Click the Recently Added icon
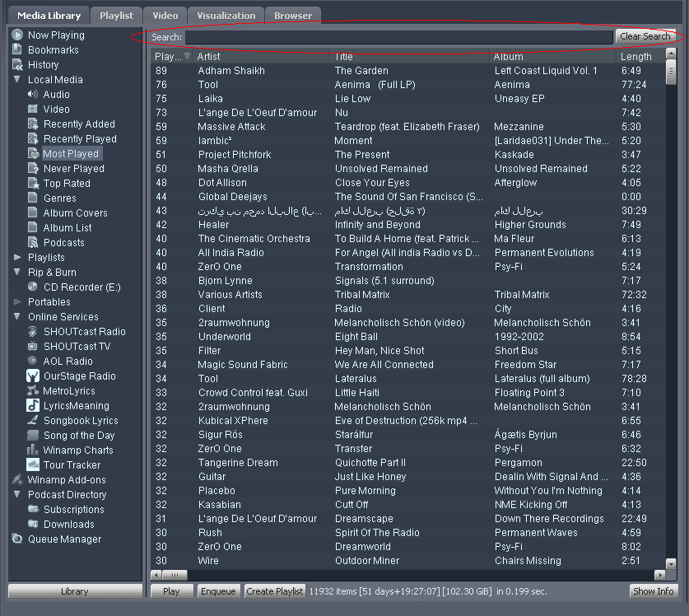Viewport: 689px width, 616px height. pyautogui.click(x=33, y=124)
